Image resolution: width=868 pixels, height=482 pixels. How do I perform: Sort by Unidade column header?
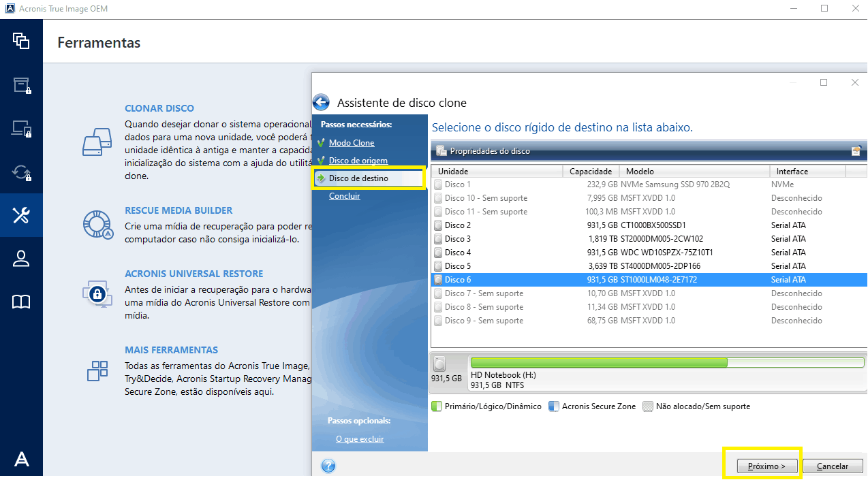pyautogui.click(x=497, y=172)
